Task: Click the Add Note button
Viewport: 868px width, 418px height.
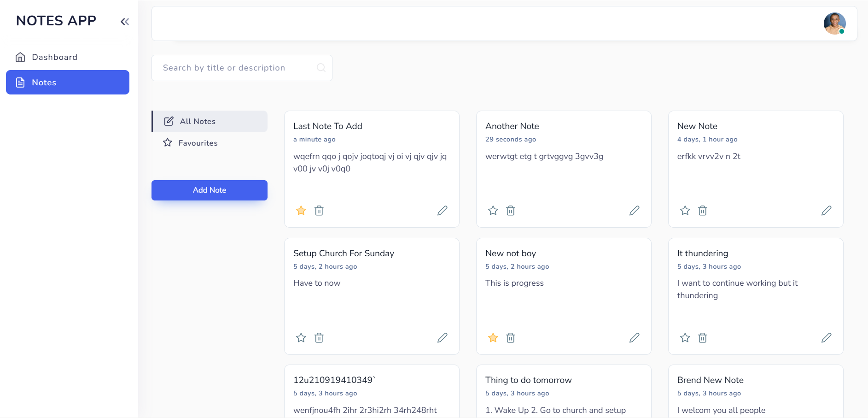Action: click(x=210, y=190)
